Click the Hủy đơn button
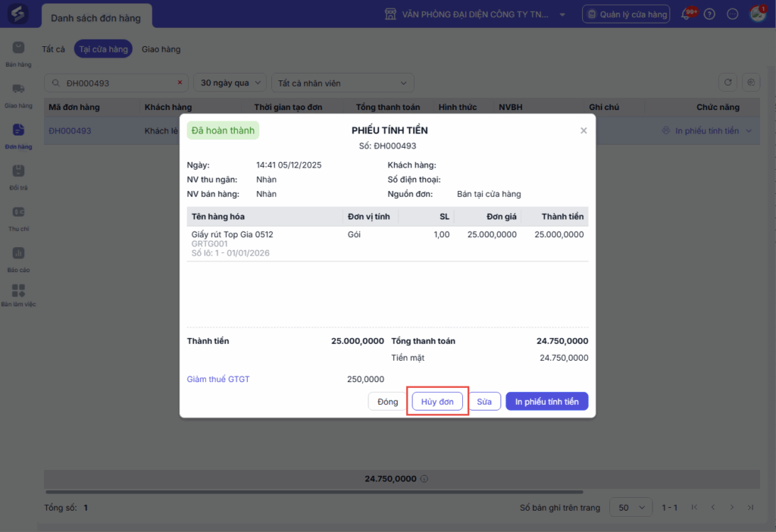Viewport: 776px width, 532px height. 437,402
